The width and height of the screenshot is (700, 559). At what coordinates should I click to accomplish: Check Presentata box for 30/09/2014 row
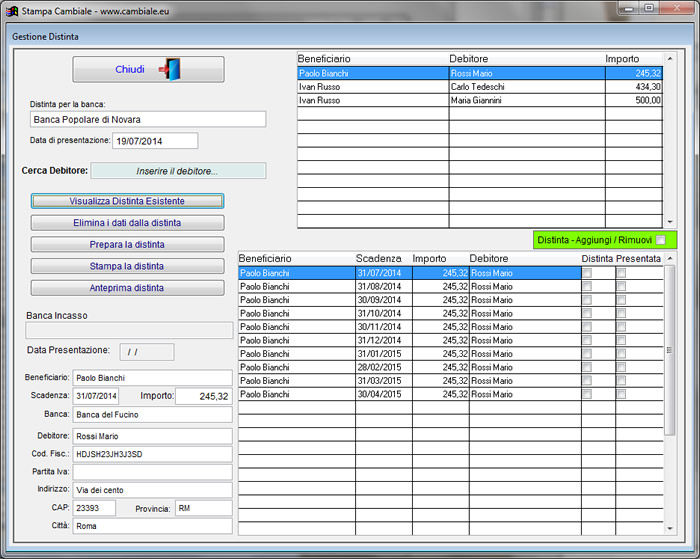(x=621, y=300)
